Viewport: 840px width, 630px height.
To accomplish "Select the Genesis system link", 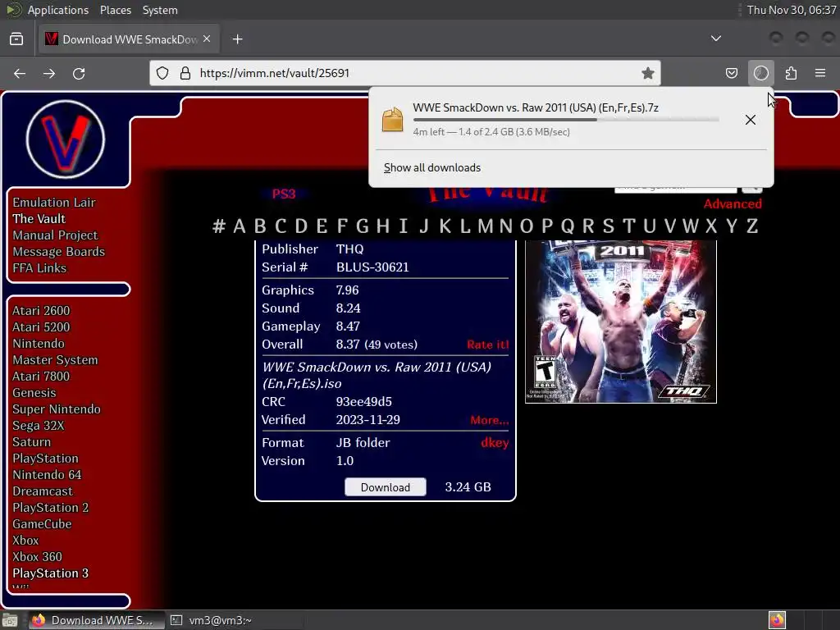I will [34, 393].
